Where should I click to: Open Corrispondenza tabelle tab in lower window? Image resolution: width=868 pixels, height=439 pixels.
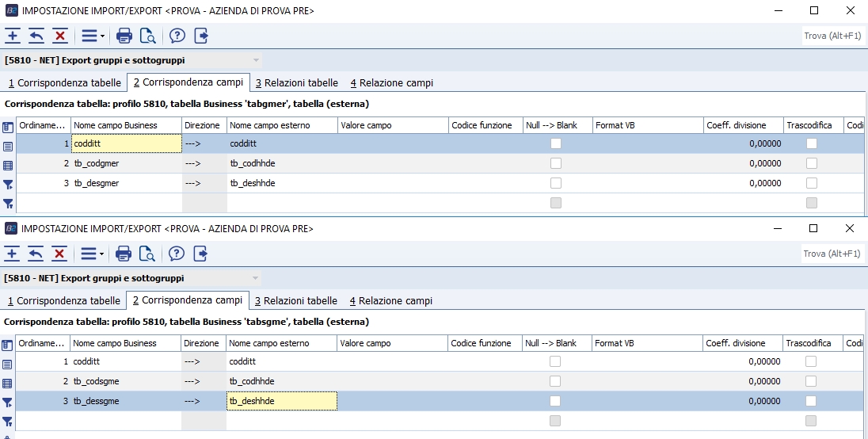click(63, 301)
